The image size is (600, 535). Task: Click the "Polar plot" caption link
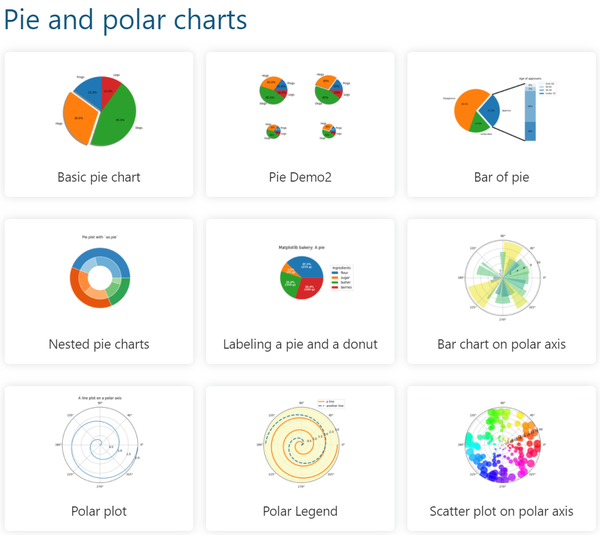[x=98, y=511]
